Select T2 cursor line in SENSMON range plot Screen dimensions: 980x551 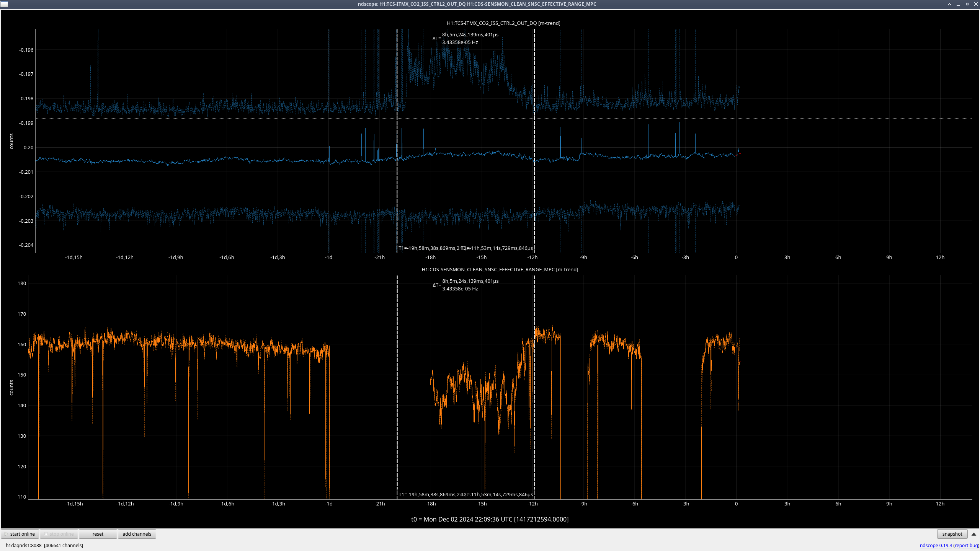pyautogui.click(x=534, y=387)
